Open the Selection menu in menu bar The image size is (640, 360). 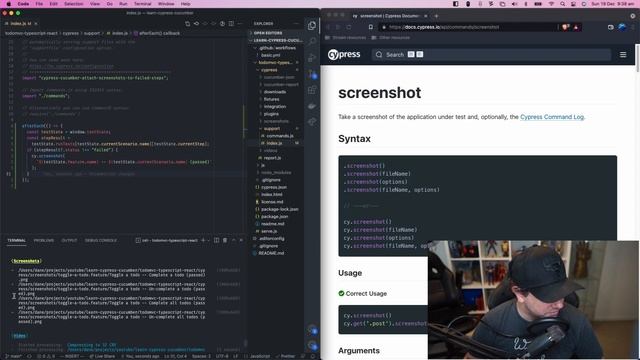[x=73, y=4]
